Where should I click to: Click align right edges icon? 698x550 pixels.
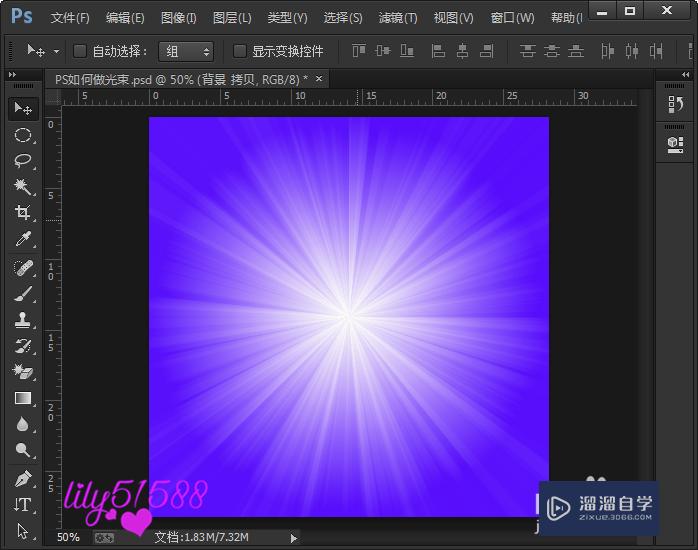[x=487, y=51]
